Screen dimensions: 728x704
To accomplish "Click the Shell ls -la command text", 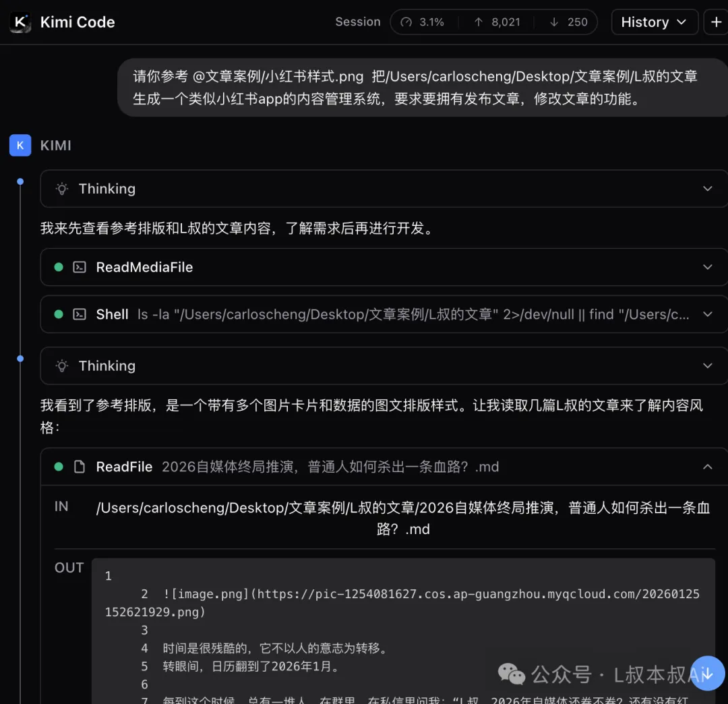I will 413,314.
